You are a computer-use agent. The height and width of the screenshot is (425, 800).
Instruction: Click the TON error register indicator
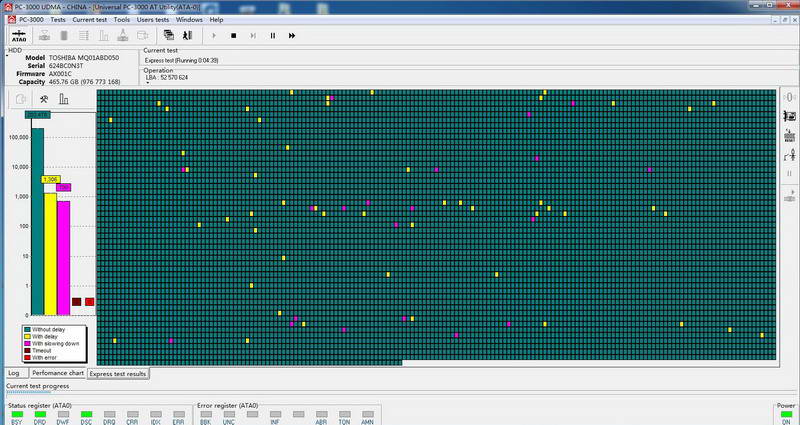point(344,414)
